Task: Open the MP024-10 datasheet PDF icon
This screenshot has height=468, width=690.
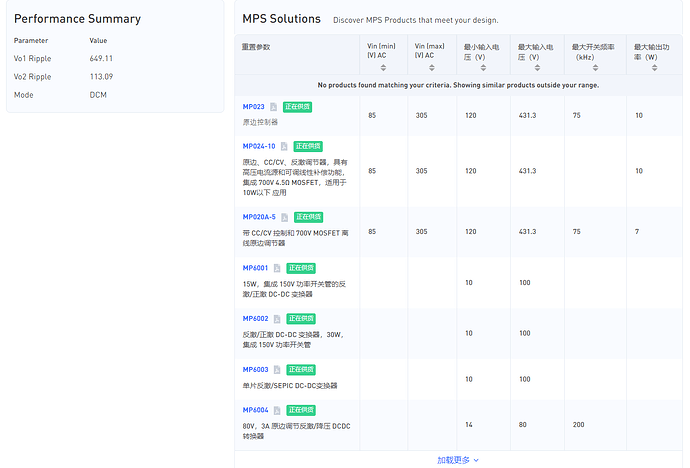Action: pos(284,146)
